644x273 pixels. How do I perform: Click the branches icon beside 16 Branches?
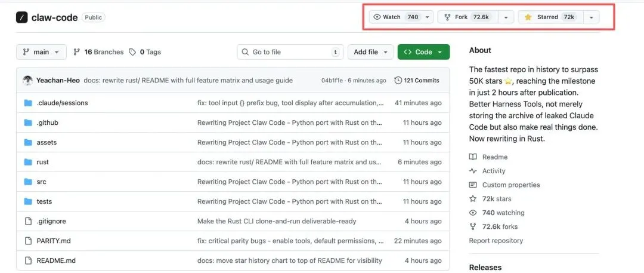(77, 52)
